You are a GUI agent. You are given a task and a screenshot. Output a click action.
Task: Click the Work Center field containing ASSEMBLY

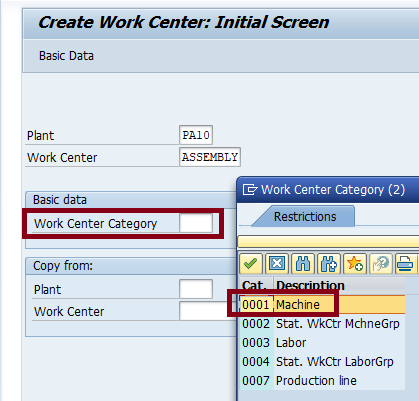pyautogui.click(x=210, y=157)
